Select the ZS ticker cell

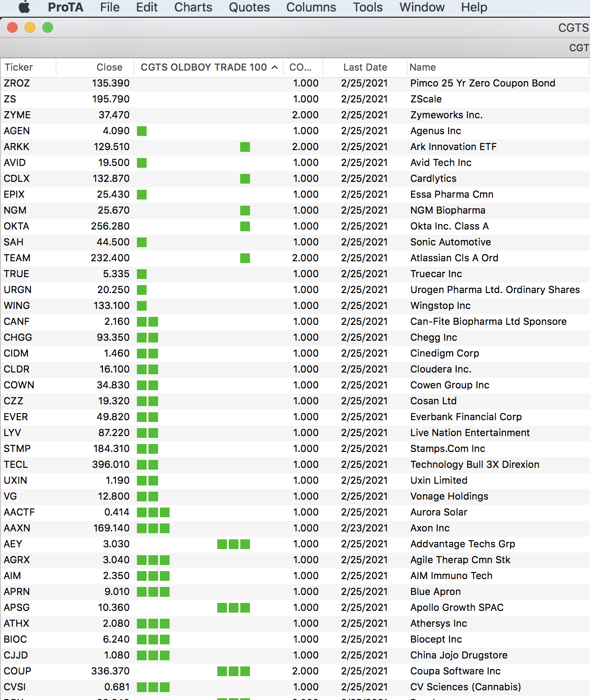10,99
